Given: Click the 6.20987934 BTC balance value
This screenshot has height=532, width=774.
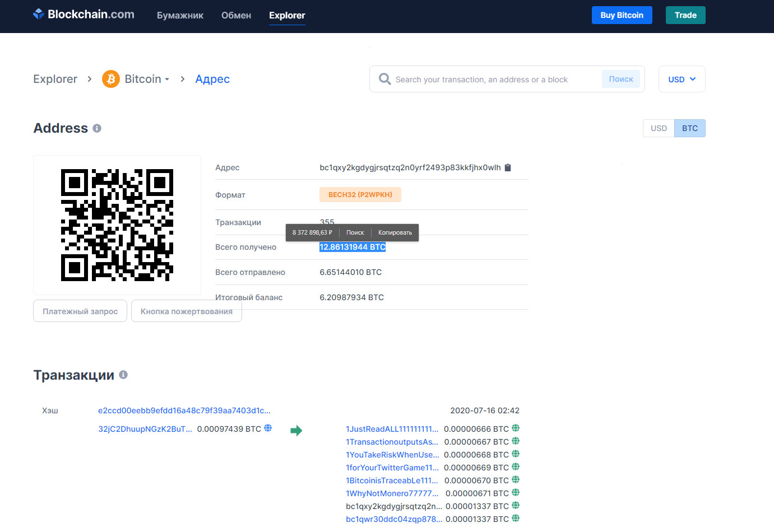Looking at the screenshot, I should [352, 297].
